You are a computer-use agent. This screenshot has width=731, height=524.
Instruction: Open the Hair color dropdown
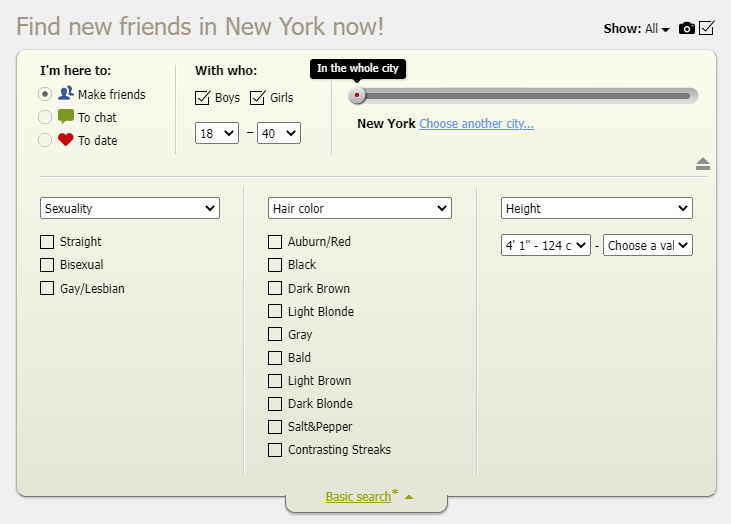pyautogui.click(x=360, y=208)
